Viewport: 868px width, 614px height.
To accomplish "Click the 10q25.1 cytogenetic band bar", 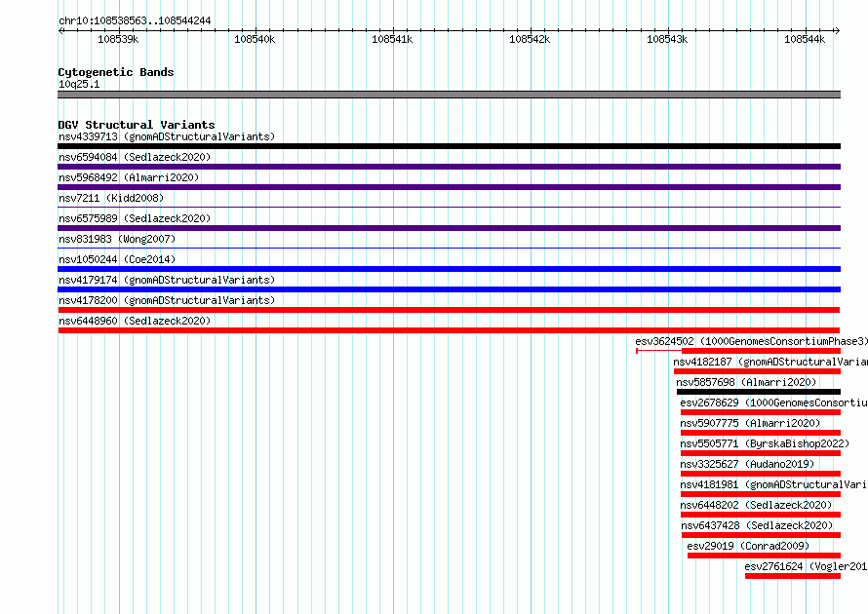I will click(x=449, y=95).
